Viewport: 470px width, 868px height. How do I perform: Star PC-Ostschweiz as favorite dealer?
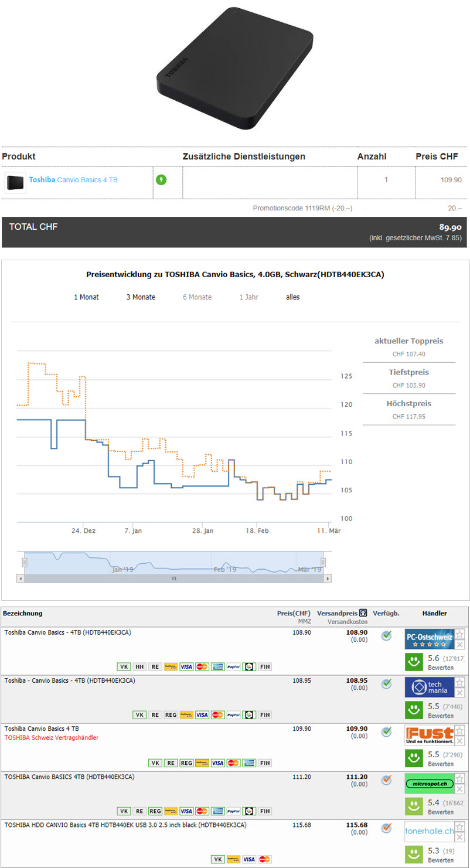pos(460,634)
